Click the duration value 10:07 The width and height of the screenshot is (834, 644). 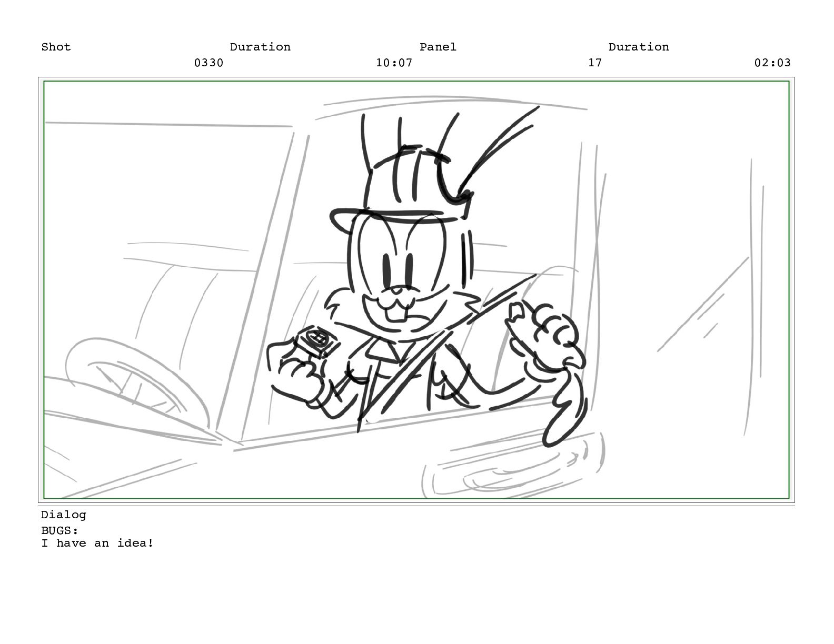pyautogui.click(x=394, y=63)
